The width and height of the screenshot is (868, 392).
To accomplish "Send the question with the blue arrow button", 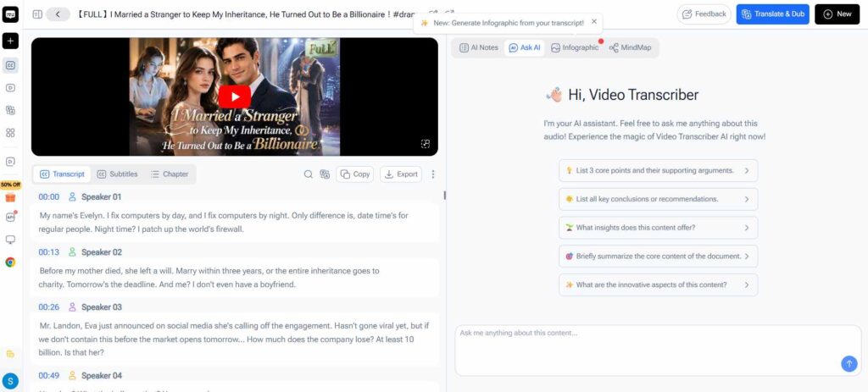I will coord(849,363).
